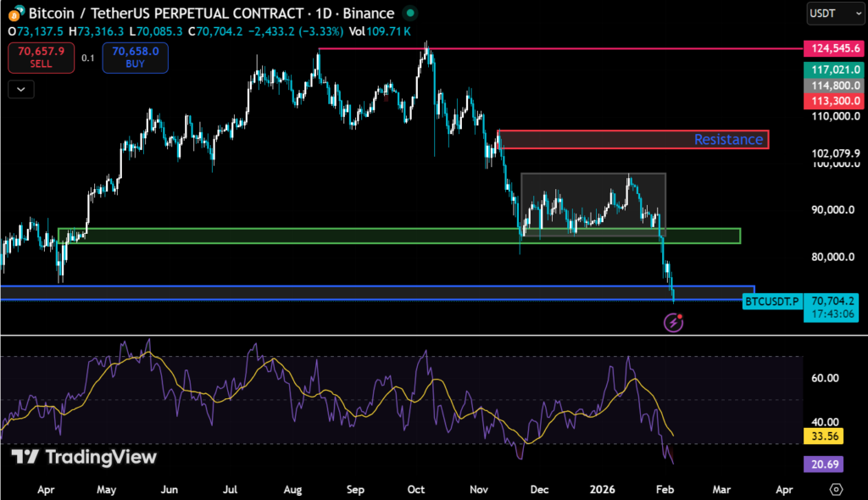This screenshot has height=500, width=868.
Task: Open the purple lightning event icon on chart
Action: pos(672,322)
